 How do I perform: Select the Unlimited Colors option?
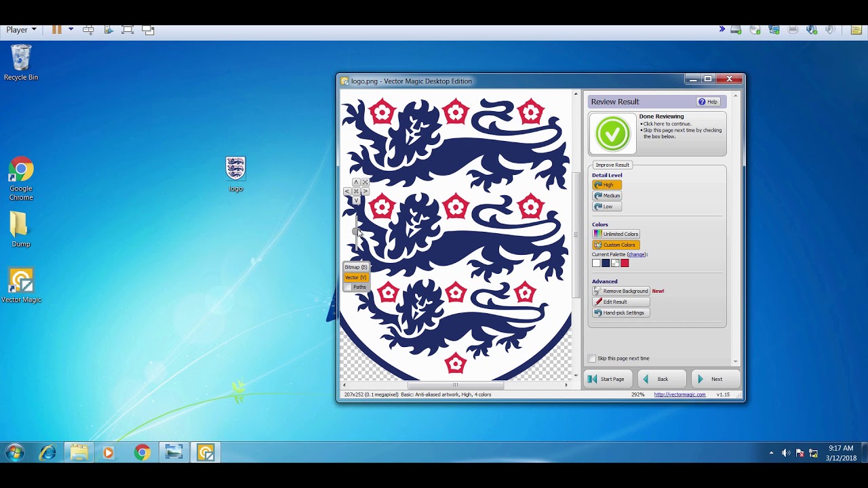pos(616,234)
